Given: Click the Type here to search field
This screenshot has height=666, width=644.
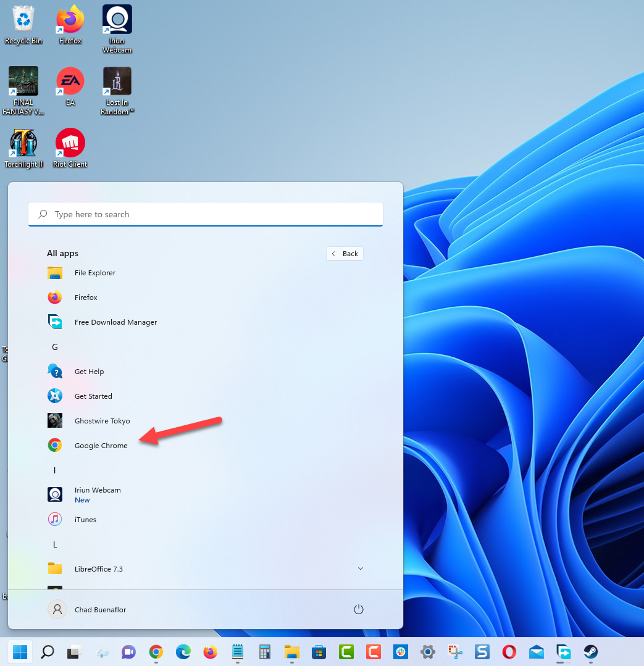Looking at the screenshot, I should pos(206,214).
